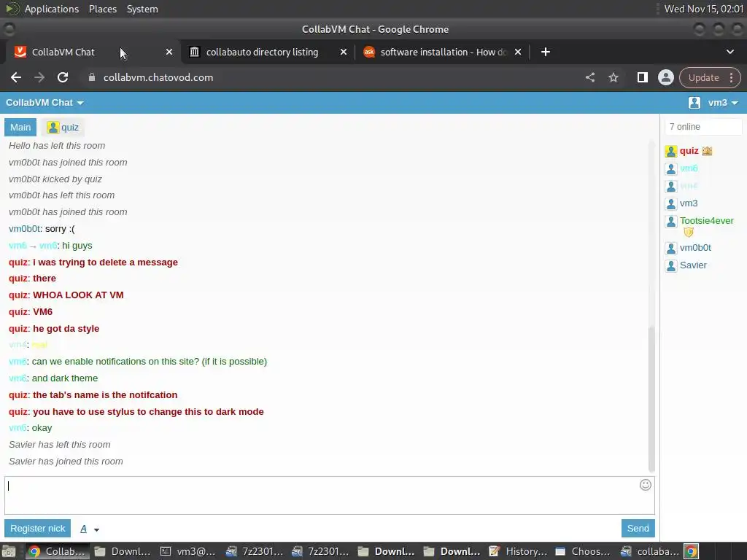Open Chrome profile avatar icon

[x=665, y=77]
